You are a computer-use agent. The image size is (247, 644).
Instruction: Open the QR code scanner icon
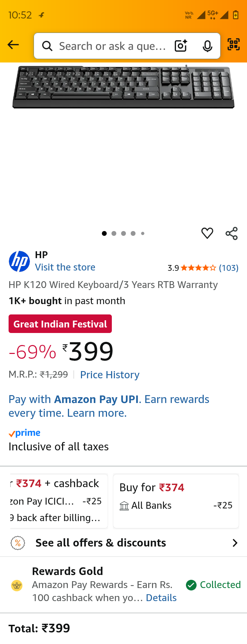point(234,45)
